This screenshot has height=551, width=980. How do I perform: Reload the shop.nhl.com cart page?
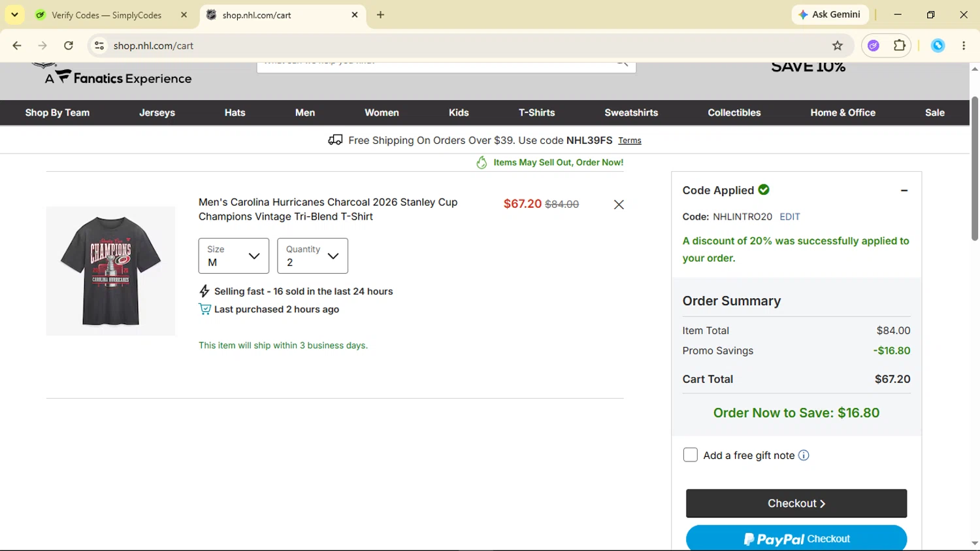[69, 46]
